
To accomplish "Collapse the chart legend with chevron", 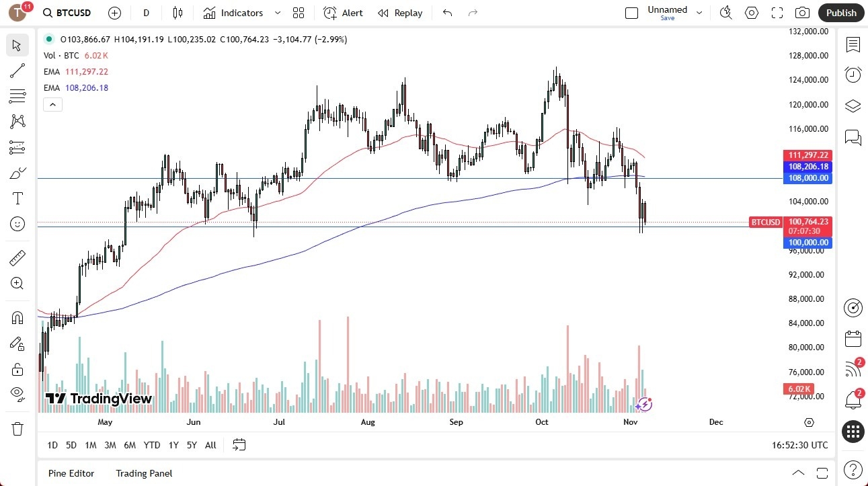I will (52, 104).
